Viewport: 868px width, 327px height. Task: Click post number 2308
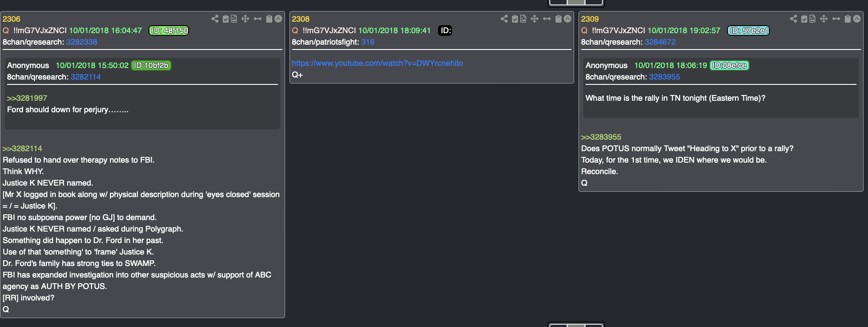301,19
